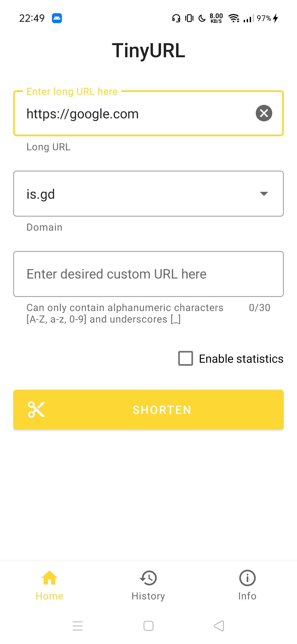Tap the debug app notification icon

click(57, 18)
